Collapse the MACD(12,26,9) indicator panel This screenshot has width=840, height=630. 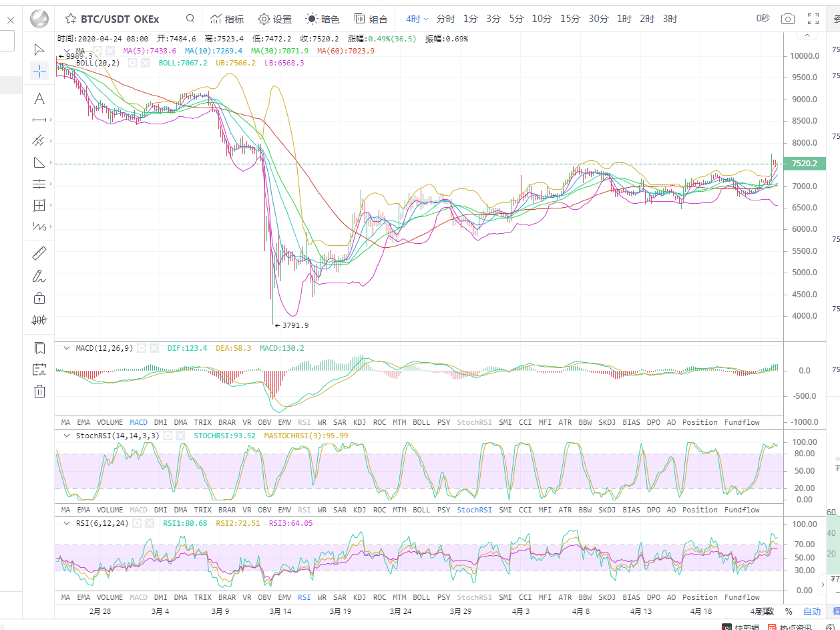coord(66,348)
